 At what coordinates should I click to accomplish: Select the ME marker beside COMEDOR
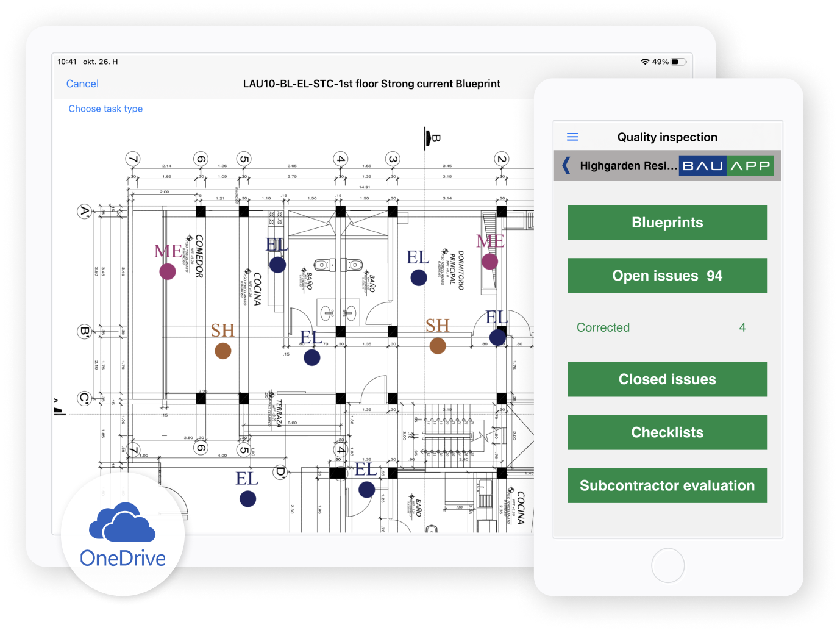click(168, 271)
